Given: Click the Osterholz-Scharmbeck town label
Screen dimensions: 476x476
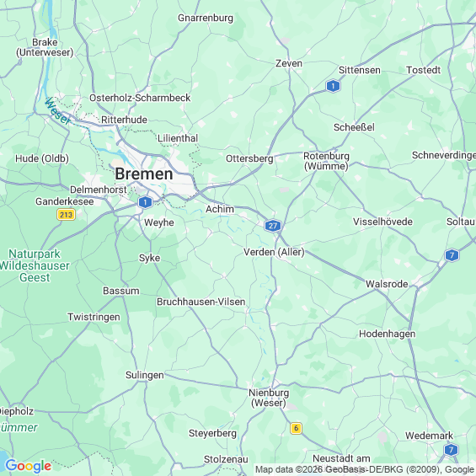Looking at the screenshot, I should (140, 98).
